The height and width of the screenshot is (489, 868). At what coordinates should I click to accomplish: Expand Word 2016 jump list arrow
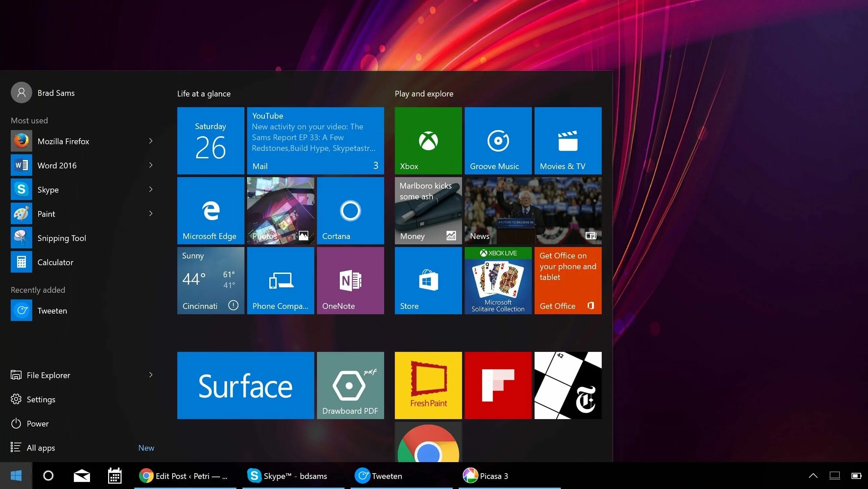151,165
